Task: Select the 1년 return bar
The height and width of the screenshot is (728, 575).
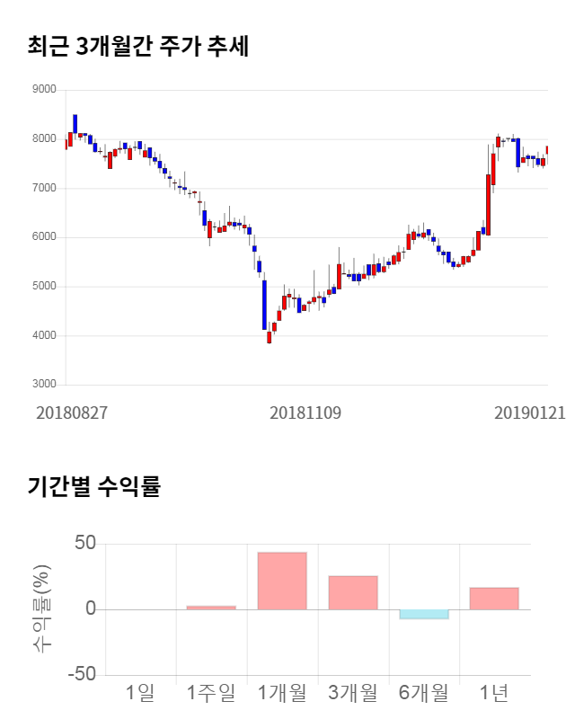Action: click(494, 599)
